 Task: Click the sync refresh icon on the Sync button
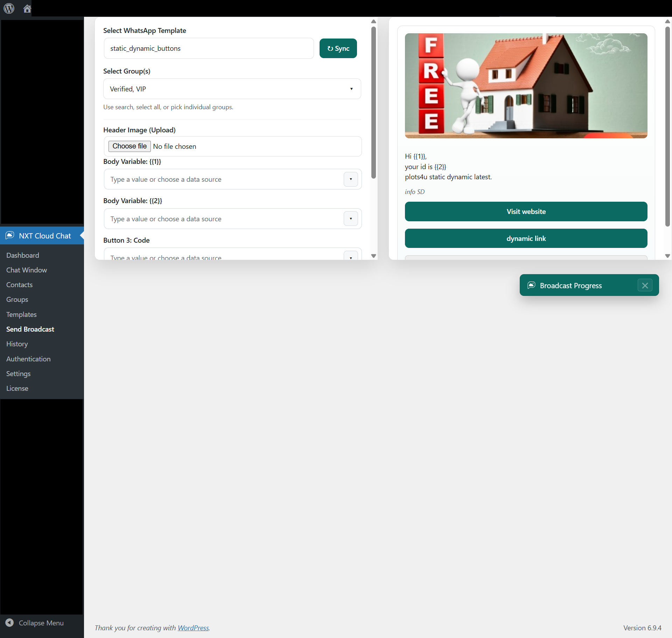[331, 48]
